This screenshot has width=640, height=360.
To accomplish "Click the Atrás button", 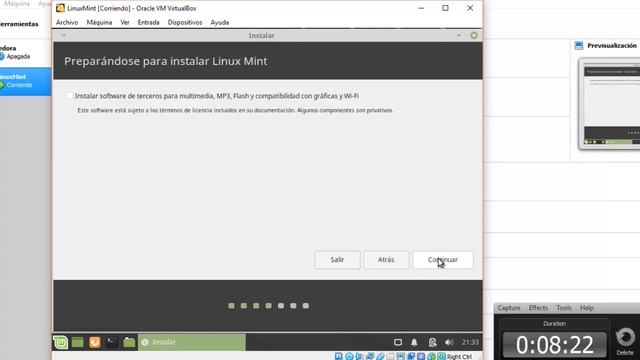I will coord(386,260).
